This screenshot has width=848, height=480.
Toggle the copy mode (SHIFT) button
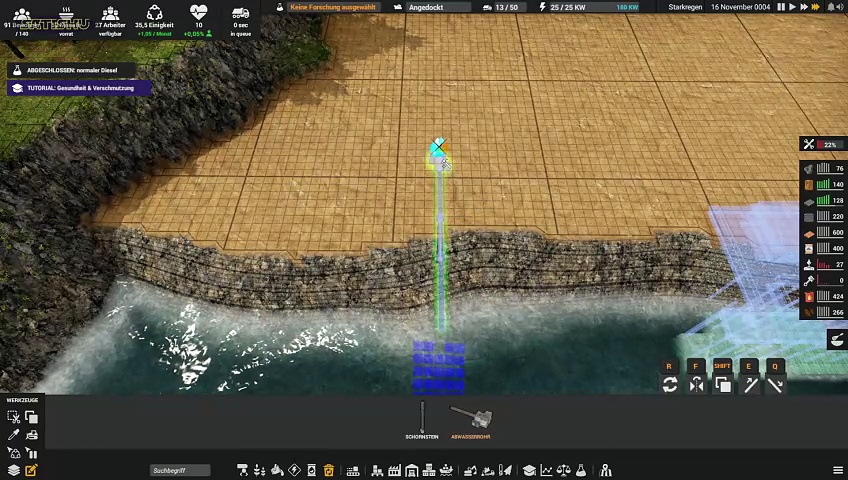tap(722, 385)
